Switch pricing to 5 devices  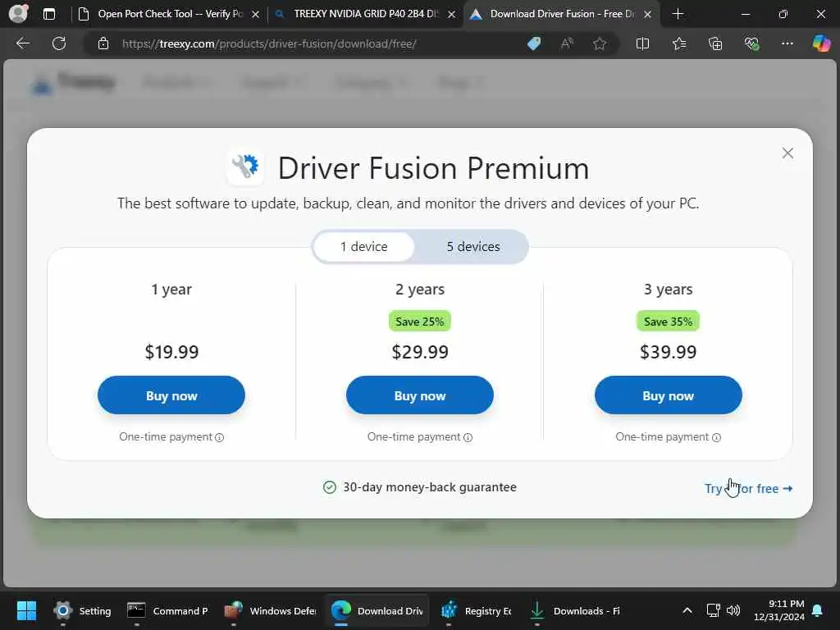[x=473, y=246]
